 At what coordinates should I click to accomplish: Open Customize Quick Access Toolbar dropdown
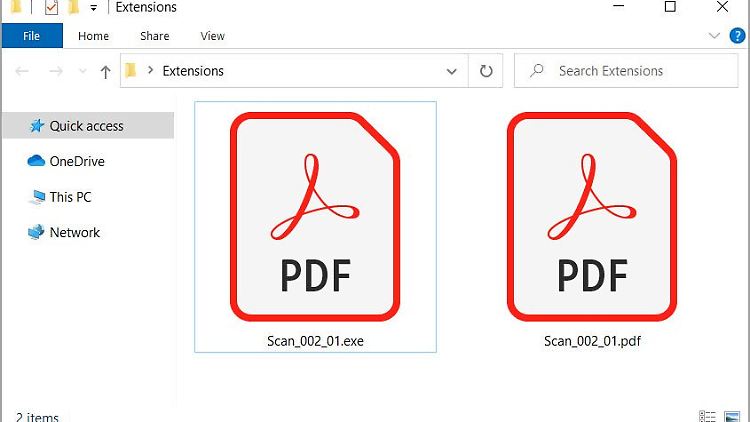[93, 8]
